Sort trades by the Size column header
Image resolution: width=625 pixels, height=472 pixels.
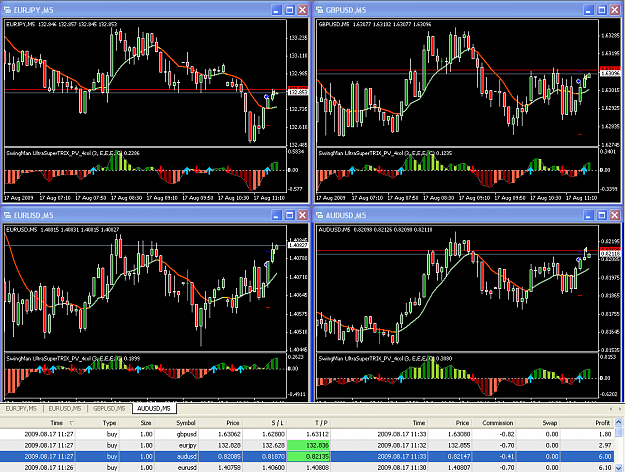pyautogui.click(x=145, y=423)
